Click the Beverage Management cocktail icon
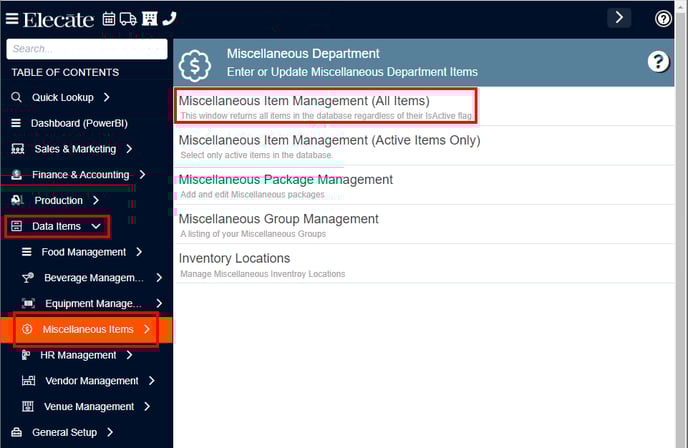 click(28, 278)
